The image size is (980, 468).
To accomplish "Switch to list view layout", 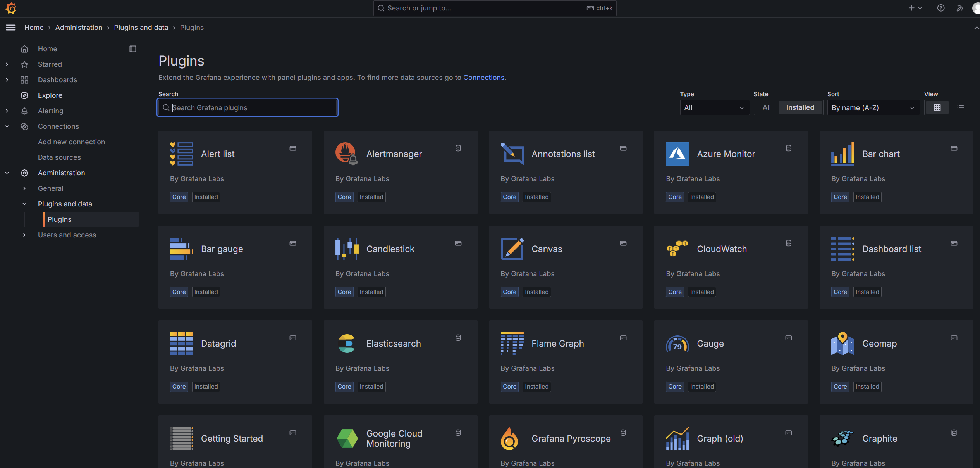I will click(x=961, y=107).
